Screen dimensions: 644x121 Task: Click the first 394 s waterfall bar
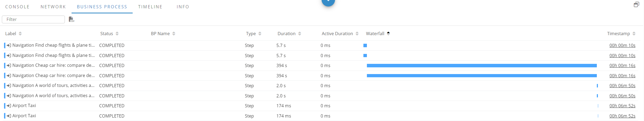[x=482, y=65]
